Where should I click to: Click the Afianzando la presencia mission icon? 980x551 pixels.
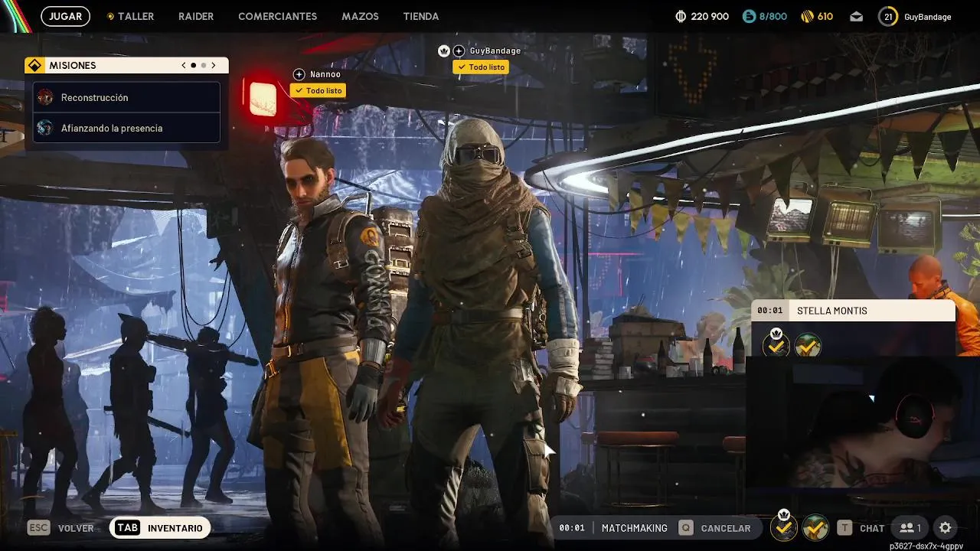point(45,128)
